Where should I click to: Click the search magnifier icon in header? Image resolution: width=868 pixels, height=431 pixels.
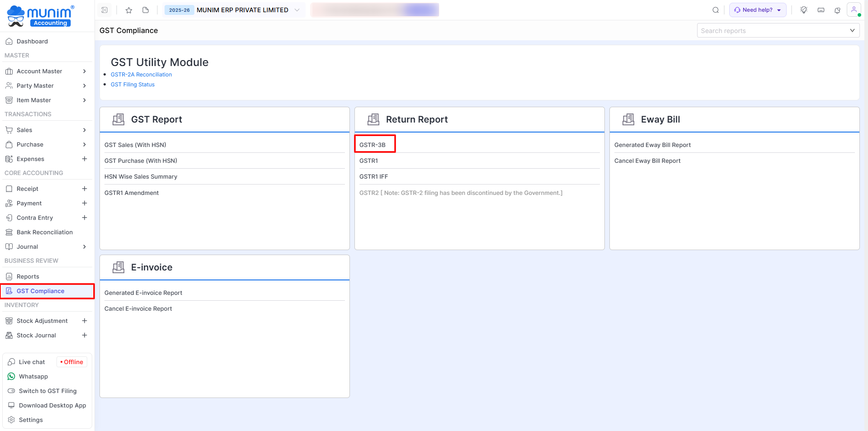pyautogui.click(x=716, y=10)
